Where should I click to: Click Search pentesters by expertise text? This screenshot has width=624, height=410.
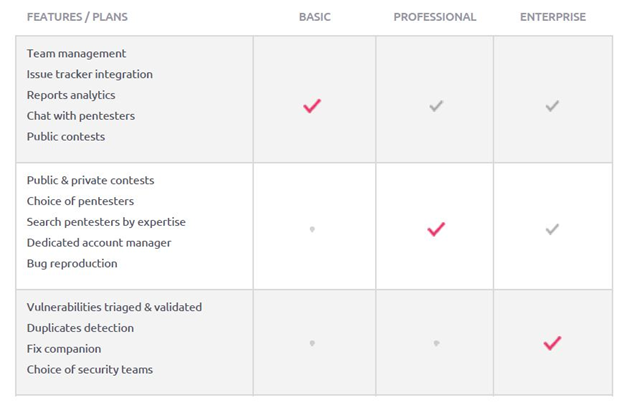point(106,222)
